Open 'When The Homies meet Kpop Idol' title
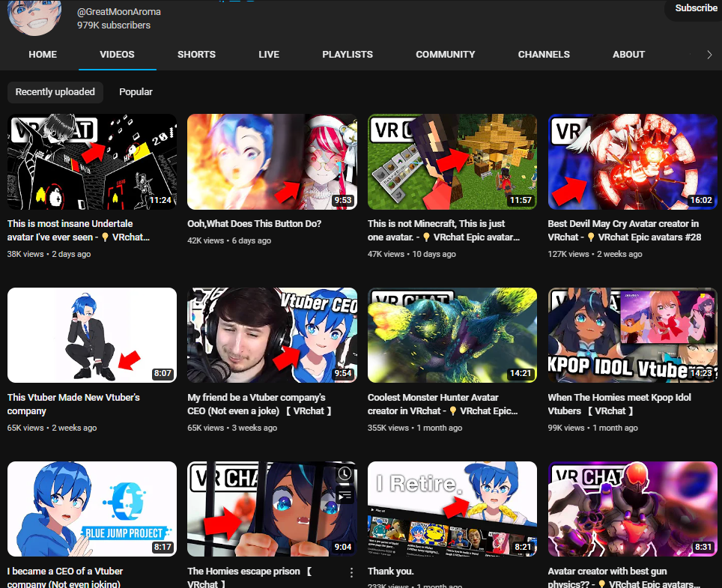 click(619, 404)
